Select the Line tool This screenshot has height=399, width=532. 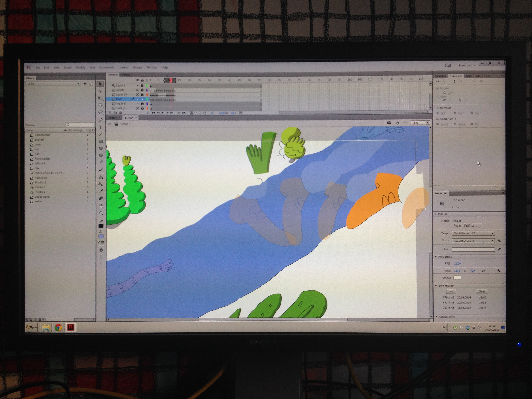pos(101,134)
